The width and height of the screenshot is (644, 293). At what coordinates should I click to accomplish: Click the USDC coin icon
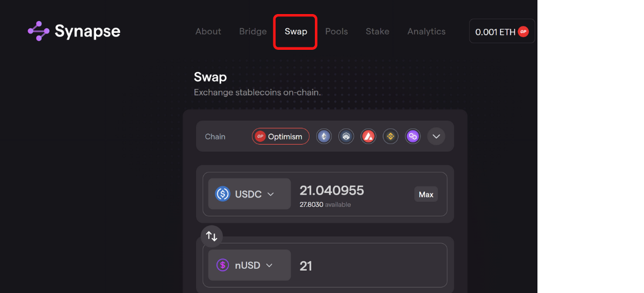click(x=222, y=194)
